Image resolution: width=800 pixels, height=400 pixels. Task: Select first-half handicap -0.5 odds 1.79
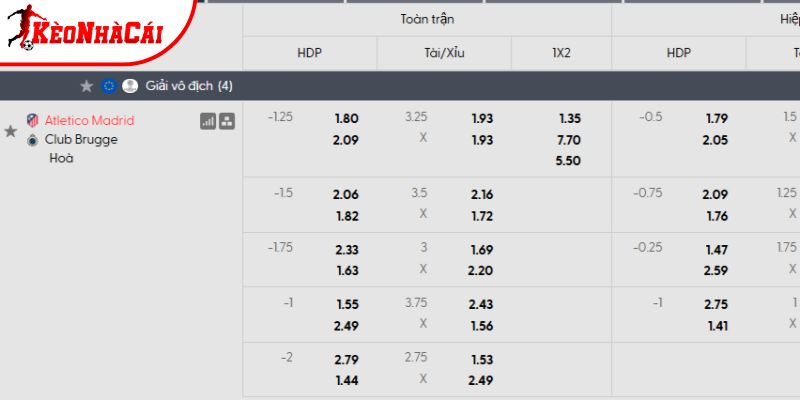tap(716, 118)
